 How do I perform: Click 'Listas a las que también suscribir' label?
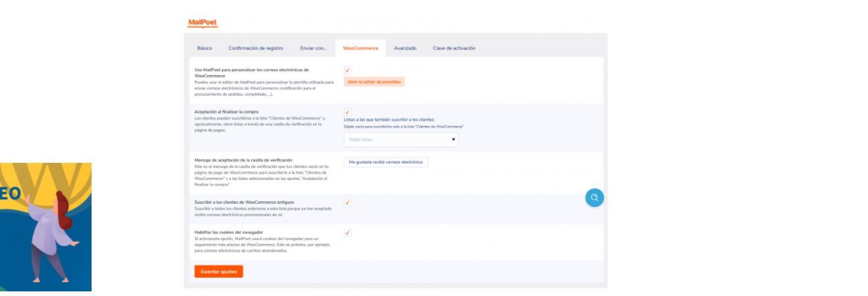[390, 119]
